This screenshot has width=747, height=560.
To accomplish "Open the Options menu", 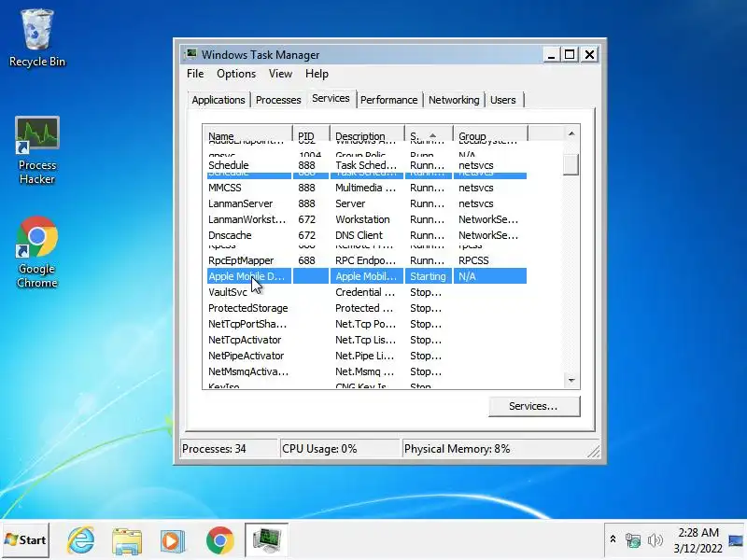I will pos(236,74).
